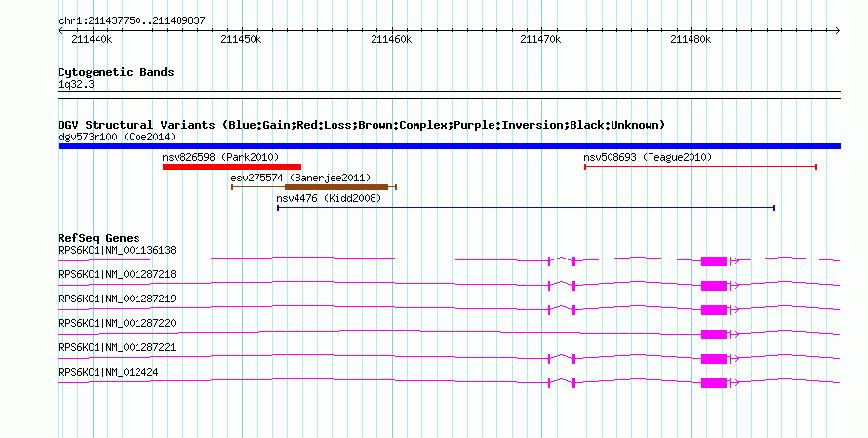The image size is (868, 438).
Task: Click the RPS6KC1|NM_001287220 gene label
Action: pos(117,323)
